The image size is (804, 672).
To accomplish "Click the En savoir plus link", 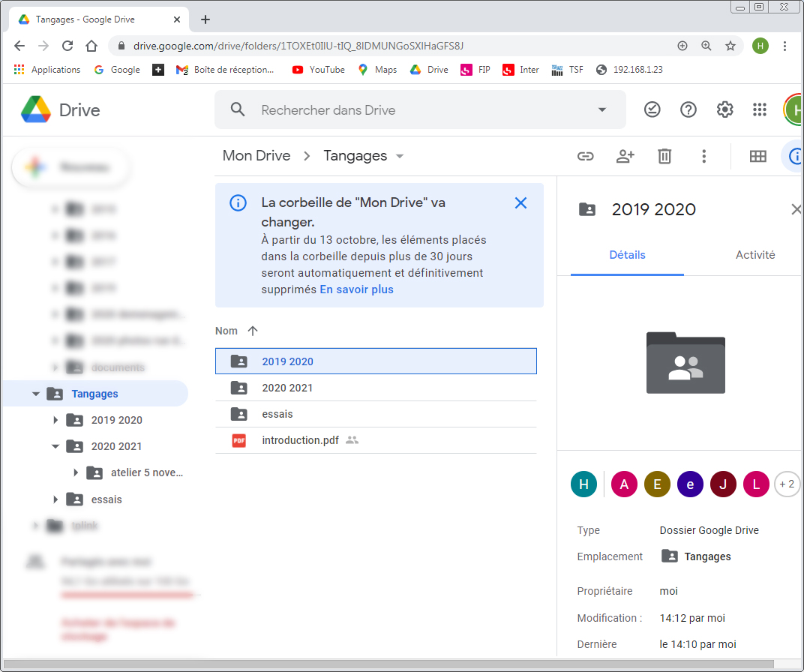I will [356, 289].
